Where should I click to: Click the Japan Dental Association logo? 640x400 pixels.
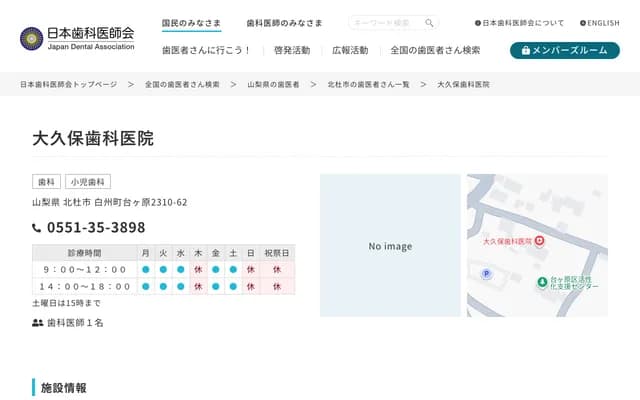[78, 38]
